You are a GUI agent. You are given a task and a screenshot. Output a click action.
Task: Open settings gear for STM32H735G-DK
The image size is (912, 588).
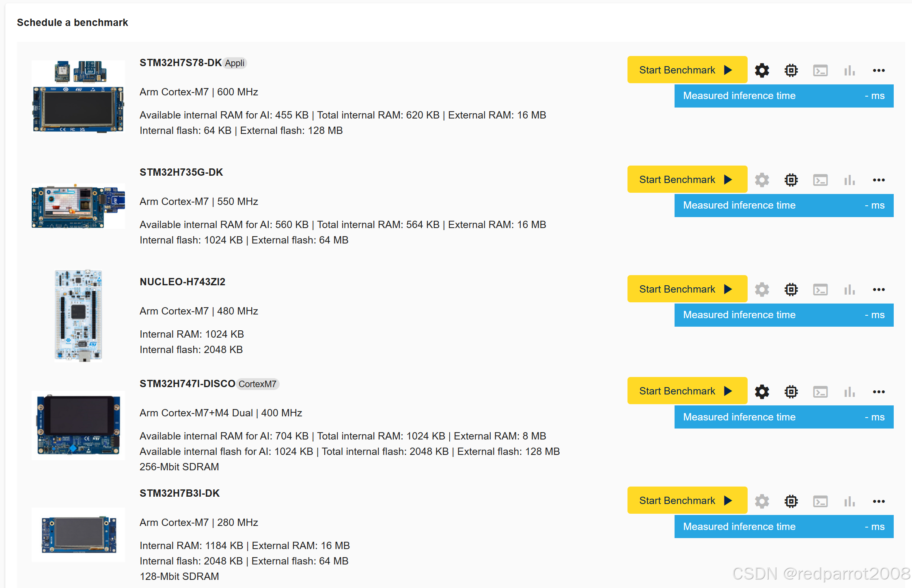click(x=762, y=180)
